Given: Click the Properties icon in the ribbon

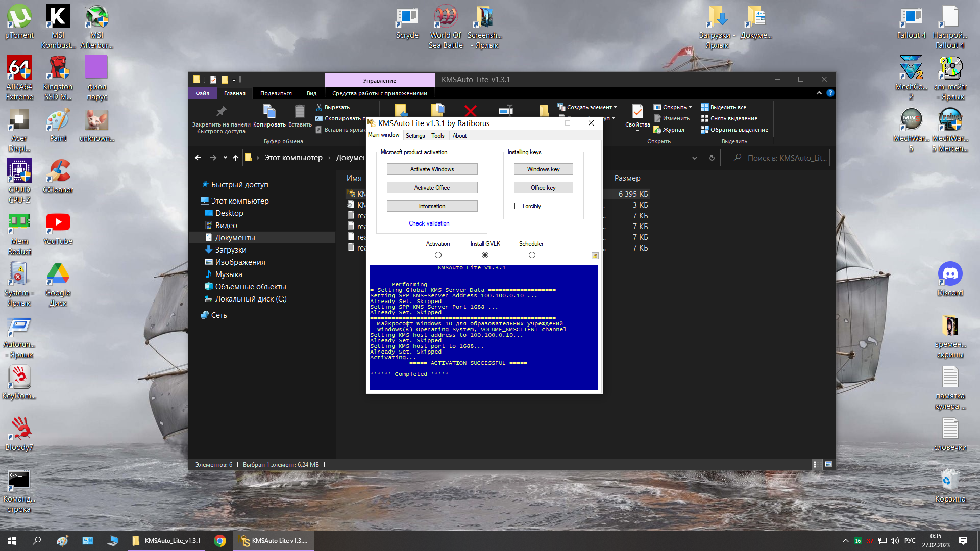Looking at the screenshot, I should point(637,112).
